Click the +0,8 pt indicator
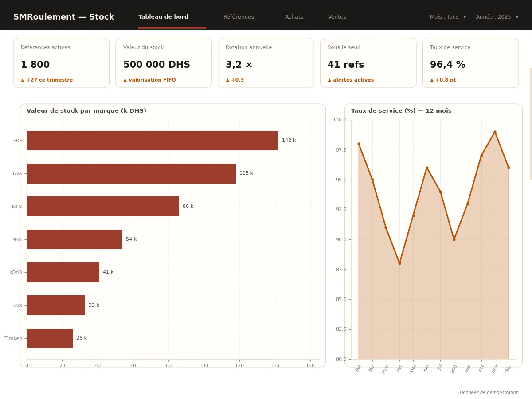The width and height of the screenshot is (532, 399). 443,80
